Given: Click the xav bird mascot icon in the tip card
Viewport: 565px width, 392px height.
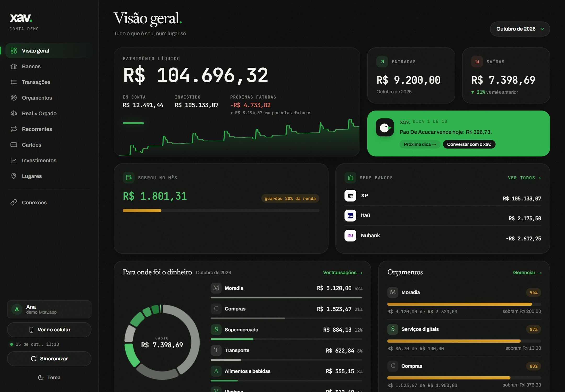Looking at the screenshot, I should click(x=385, y=128).
